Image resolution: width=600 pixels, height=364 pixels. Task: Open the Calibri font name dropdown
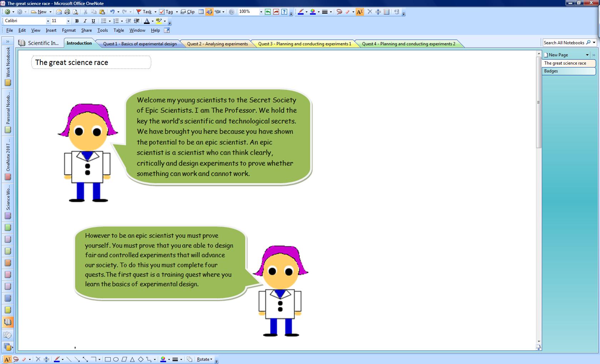tap(48, 21)
